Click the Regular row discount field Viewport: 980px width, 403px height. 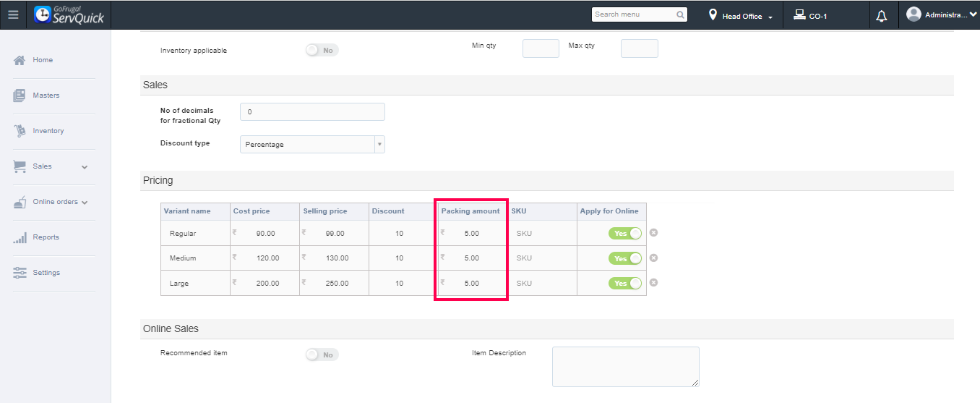click(x=403, y=234)
